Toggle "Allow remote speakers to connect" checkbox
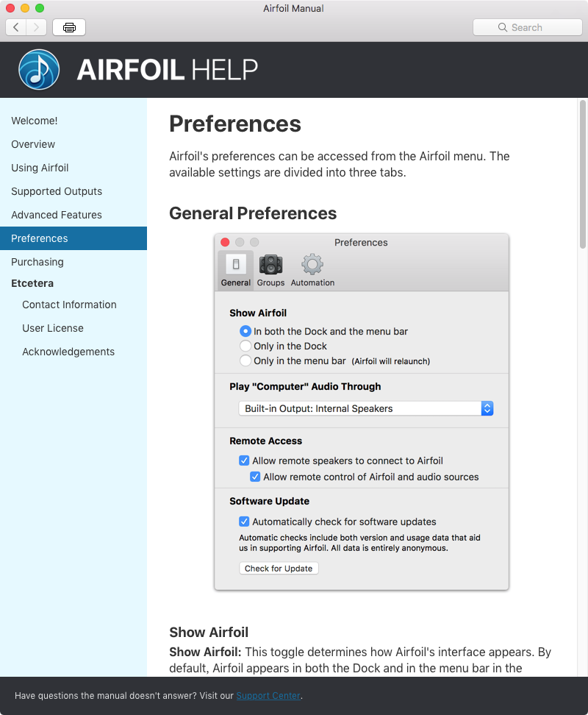Viewport: 588px width, 715px height. pos(244,460)
